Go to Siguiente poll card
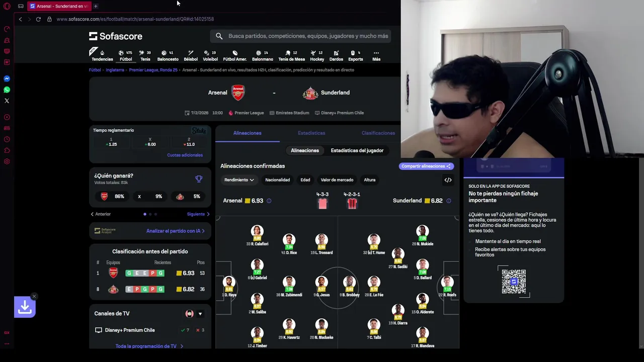The image size is (644, 362). click(198, 214)
